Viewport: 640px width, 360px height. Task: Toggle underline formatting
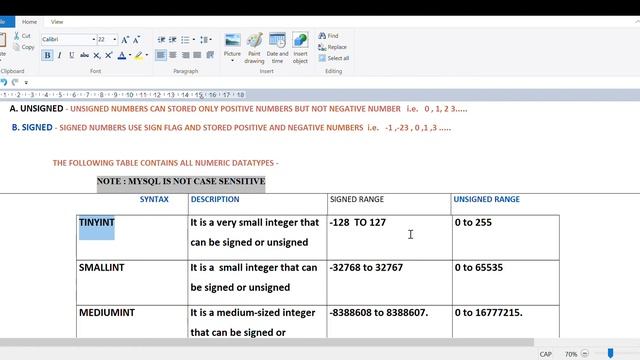click(x=72, y=55)
